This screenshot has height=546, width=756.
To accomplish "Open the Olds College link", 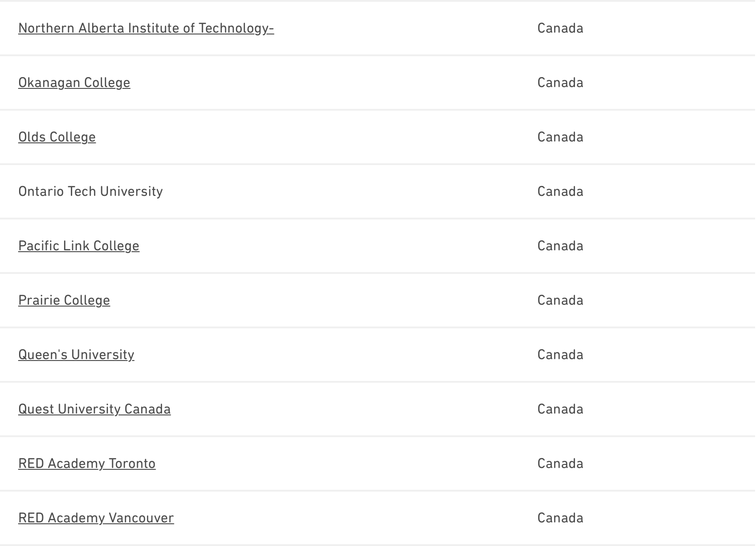I will [57, 137].
